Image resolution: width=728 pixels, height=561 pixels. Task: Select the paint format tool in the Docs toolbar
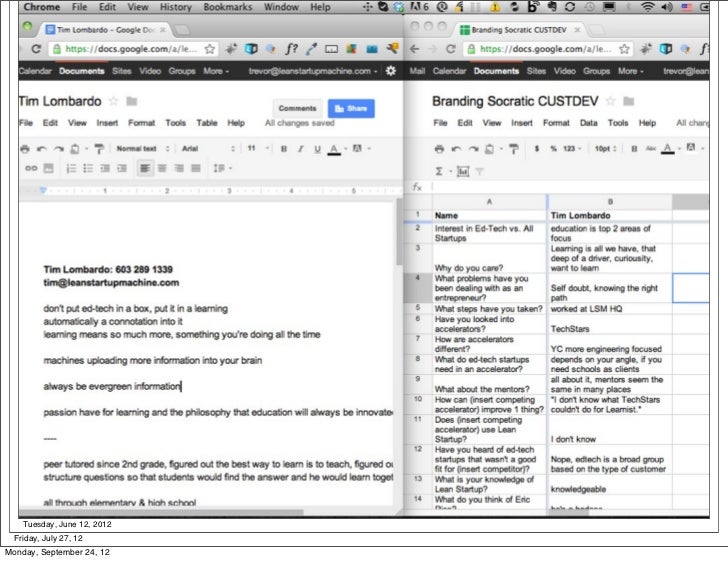click(99, 149)
